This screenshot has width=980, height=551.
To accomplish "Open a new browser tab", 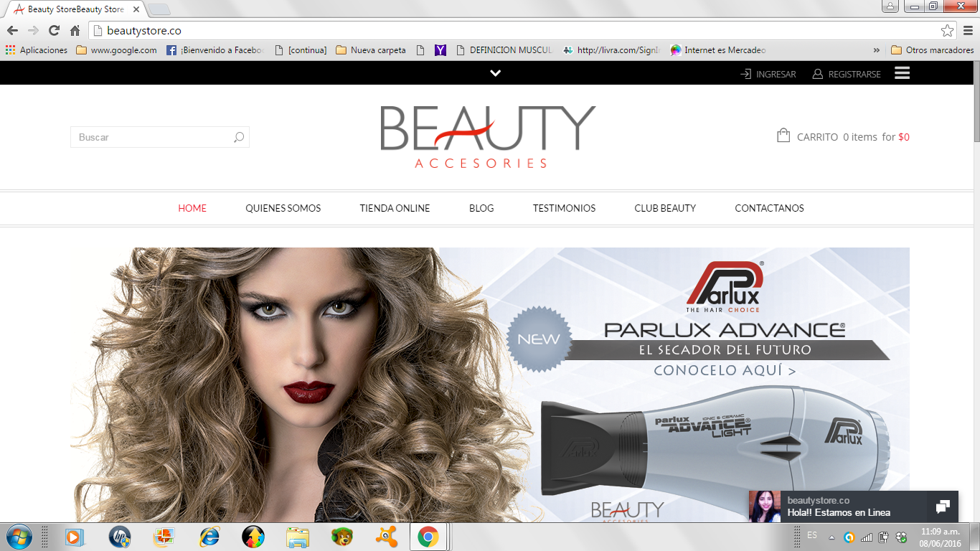I will [159, 9].
